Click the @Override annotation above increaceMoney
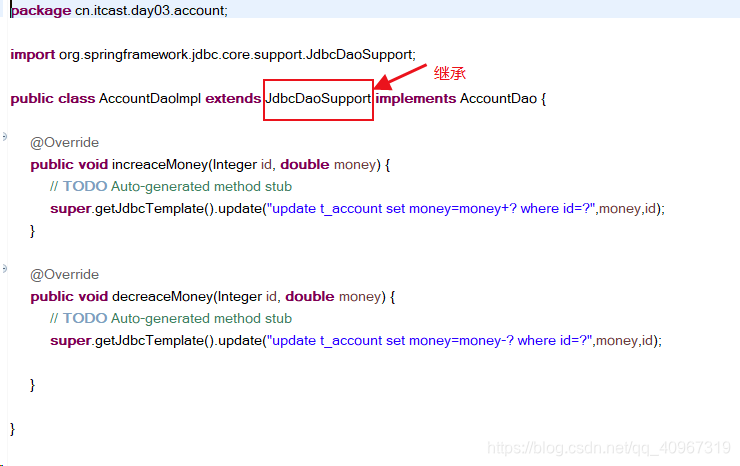Screen dimensions: 740x466 (x=64, y=143)
